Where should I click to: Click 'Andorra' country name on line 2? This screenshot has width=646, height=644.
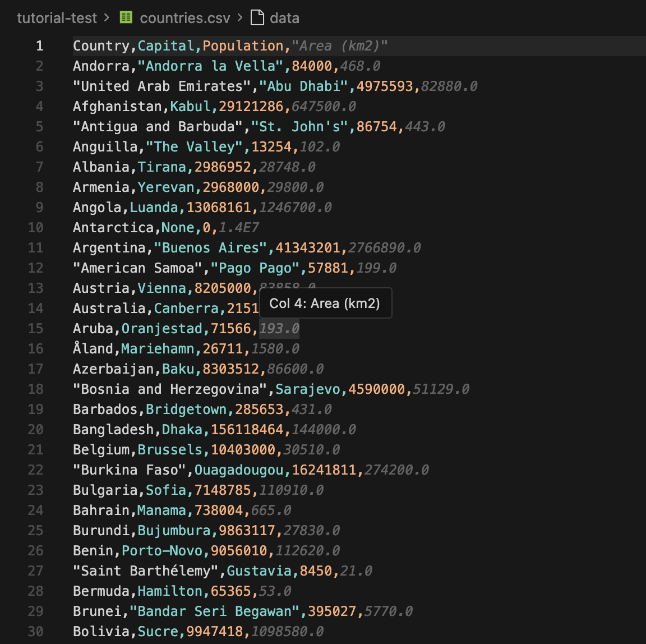(101, 66)
